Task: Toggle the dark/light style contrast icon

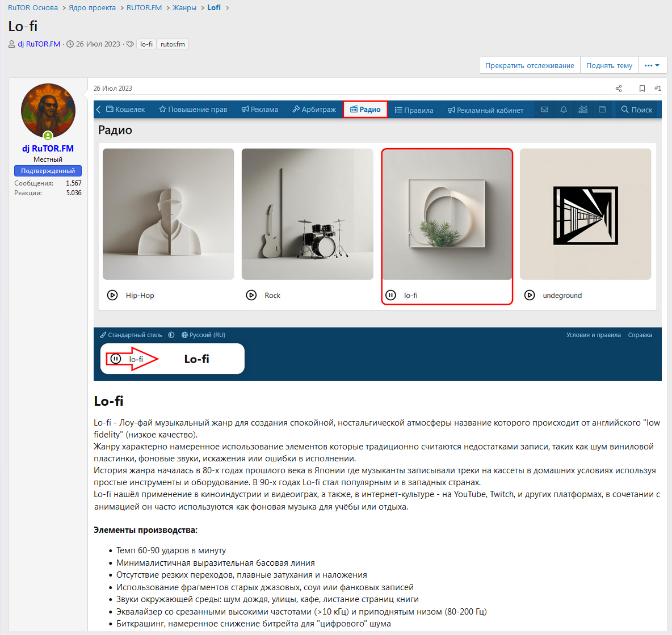Action: coord(171,335)
